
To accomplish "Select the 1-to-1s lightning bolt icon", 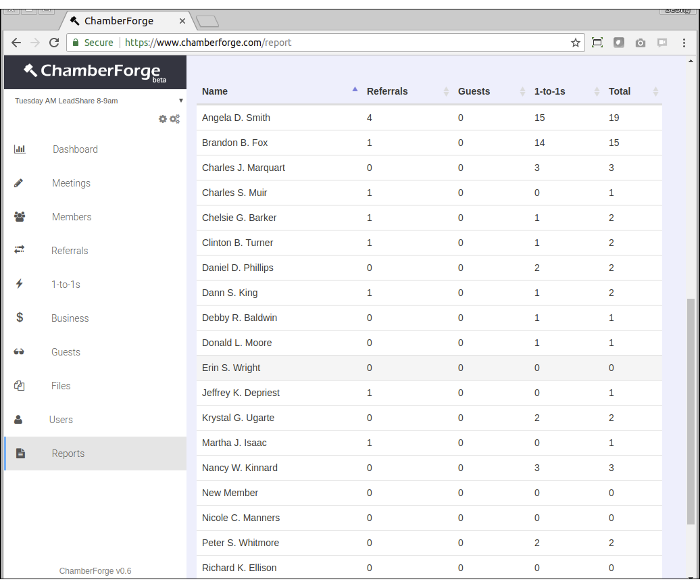I will [19, 284].
